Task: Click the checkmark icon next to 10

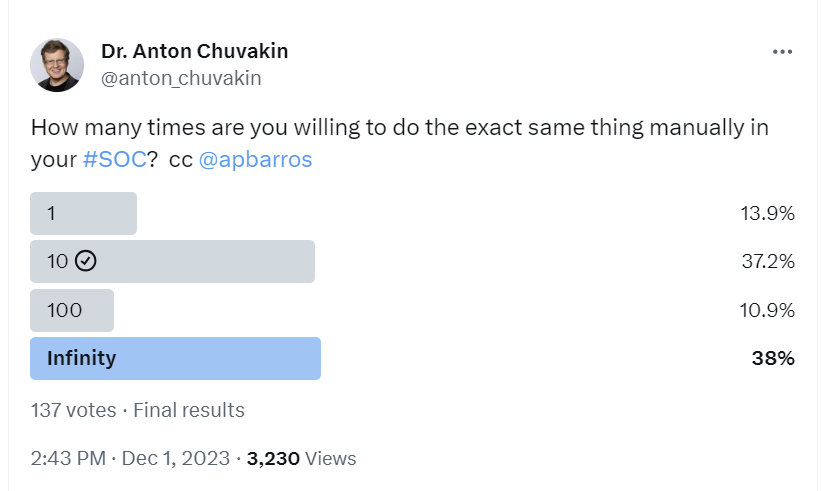Action: click(x=85, y=261)
